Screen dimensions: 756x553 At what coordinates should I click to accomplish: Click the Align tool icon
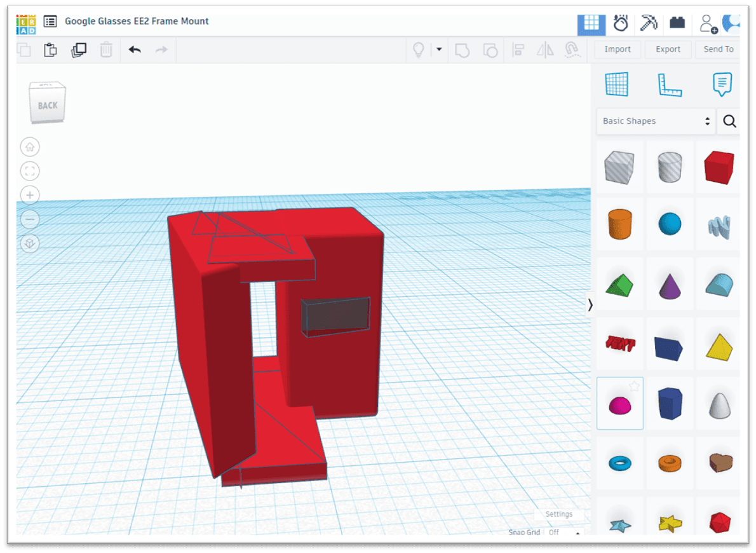[518, 50]
